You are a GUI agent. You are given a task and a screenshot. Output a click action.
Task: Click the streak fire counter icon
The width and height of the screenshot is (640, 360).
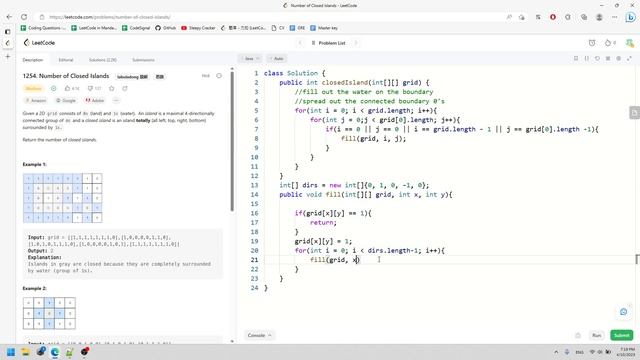pos(610,42)
